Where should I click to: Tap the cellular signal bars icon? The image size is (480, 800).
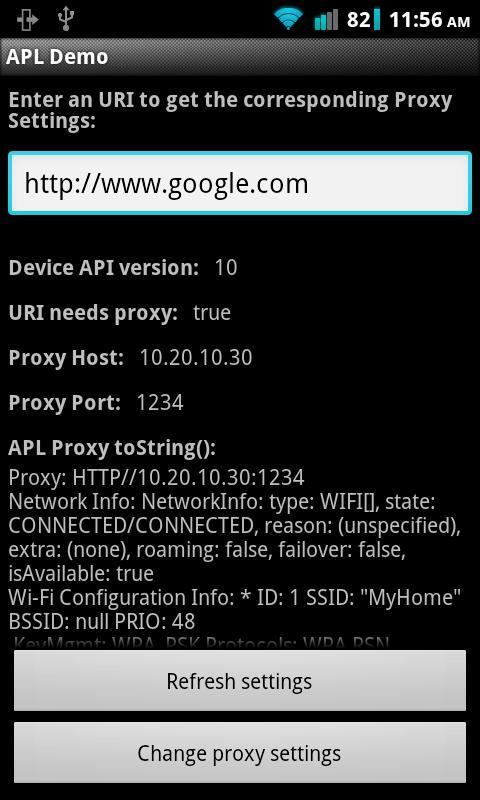pos(325,20)
